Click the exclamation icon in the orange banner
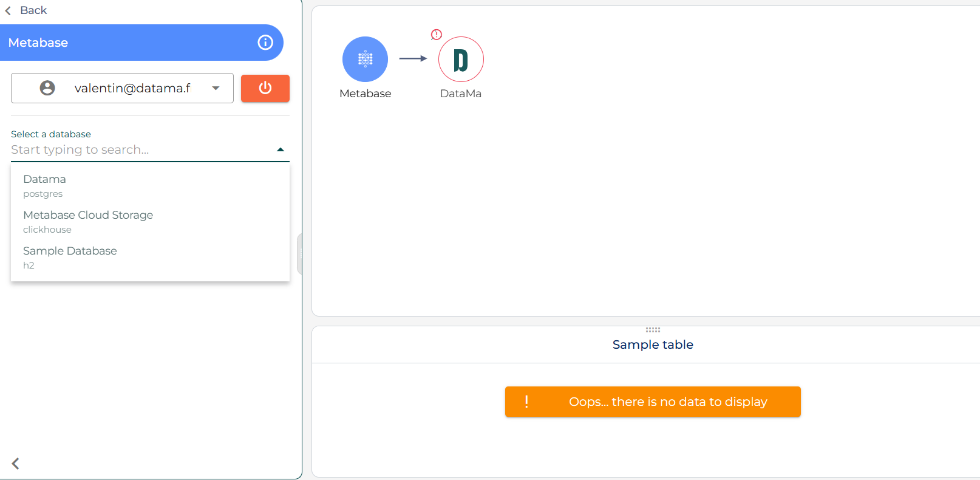 click(x=526, y=402)
